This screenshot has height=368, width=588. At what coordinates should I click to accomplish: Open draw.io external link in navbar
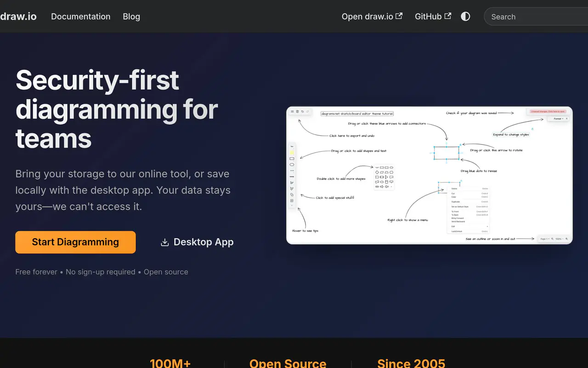pos(372,17)
